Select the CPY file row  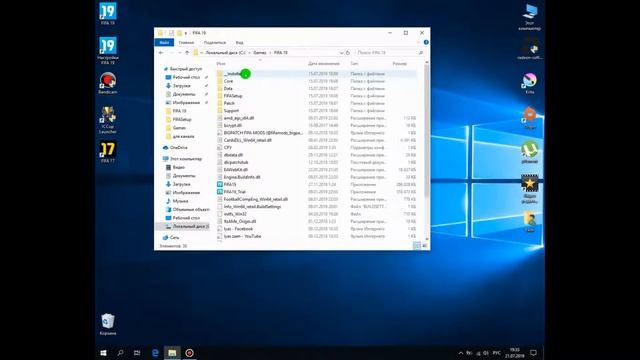(x=316, y=147)
